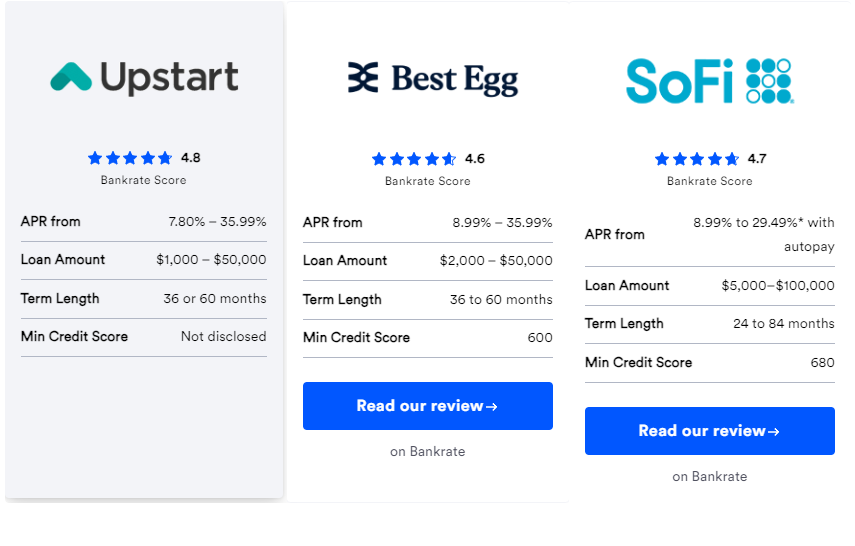The height and width of the screenshot is (546, 855).
Task: Click 'on Bankrate' text below SoFi
Action: [709, 477]
